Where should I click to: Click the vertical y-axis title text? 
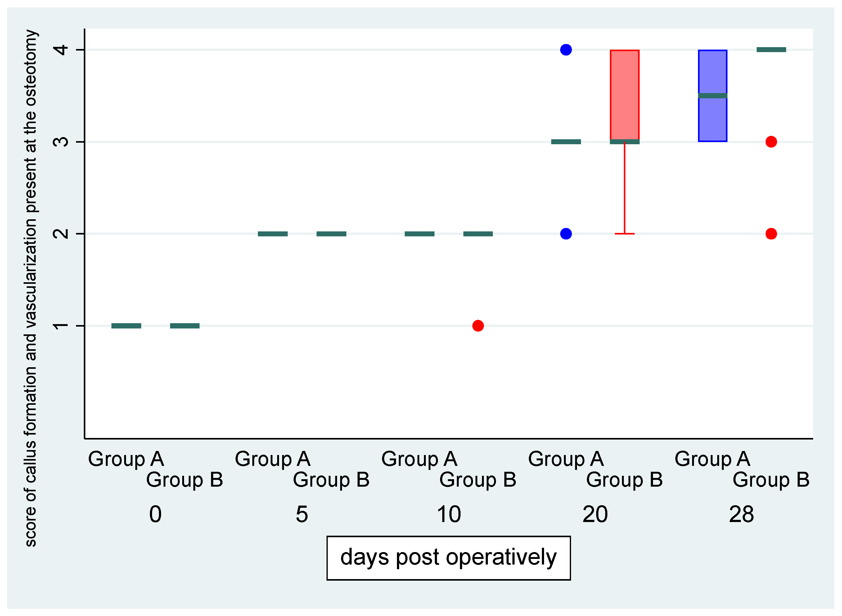tap(31, 288)
